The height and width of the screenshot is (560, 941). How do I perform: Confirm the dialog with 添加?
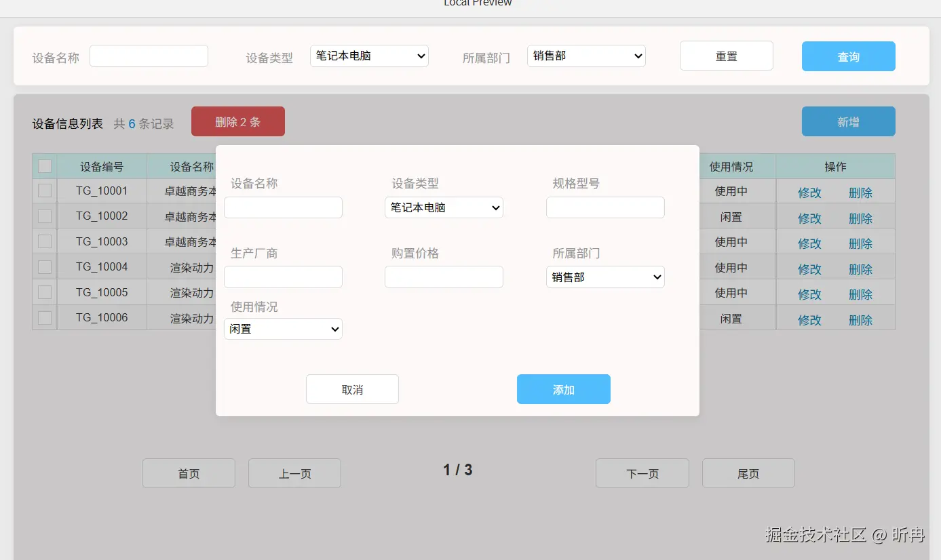pyautogui.click(x=564, y=389)
